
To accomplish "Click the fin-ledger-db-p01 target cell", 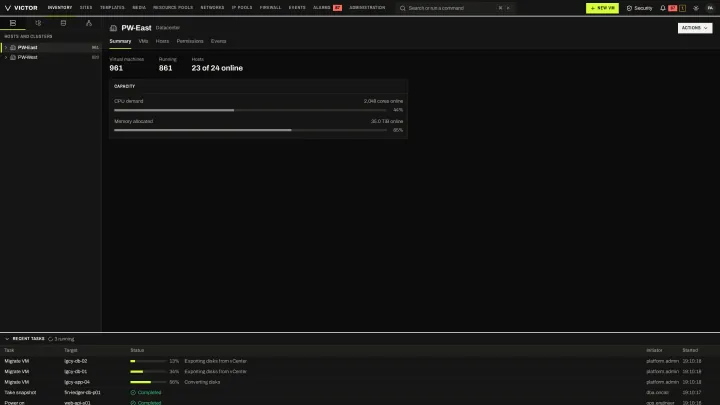I will [83, 393].
